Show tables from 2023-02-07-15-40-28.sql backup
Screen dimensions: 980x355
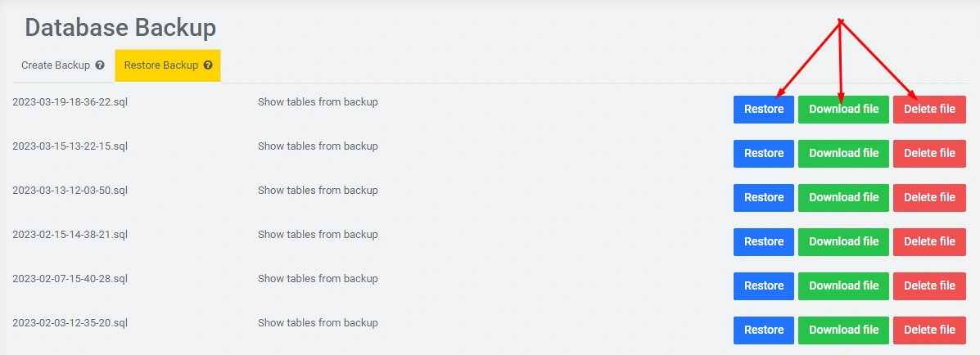coord(318,279)
